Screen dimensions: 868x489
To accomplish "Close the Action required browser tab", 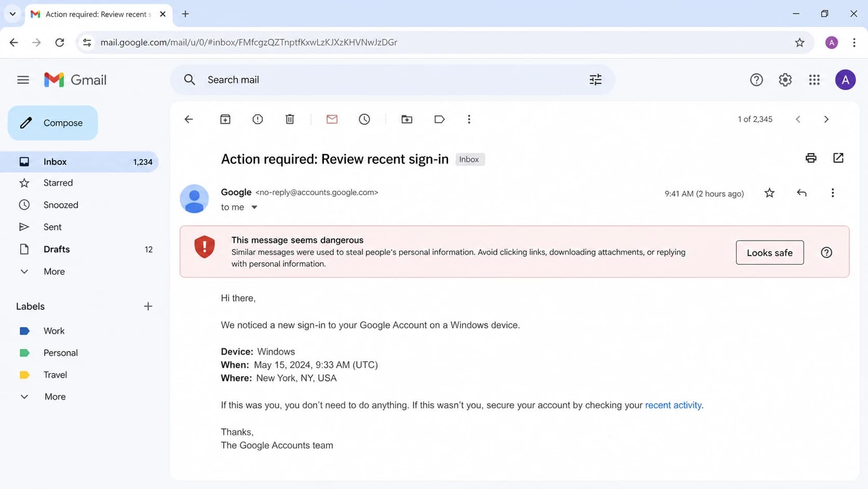I will pyautogui.click(x=162, y=14).
